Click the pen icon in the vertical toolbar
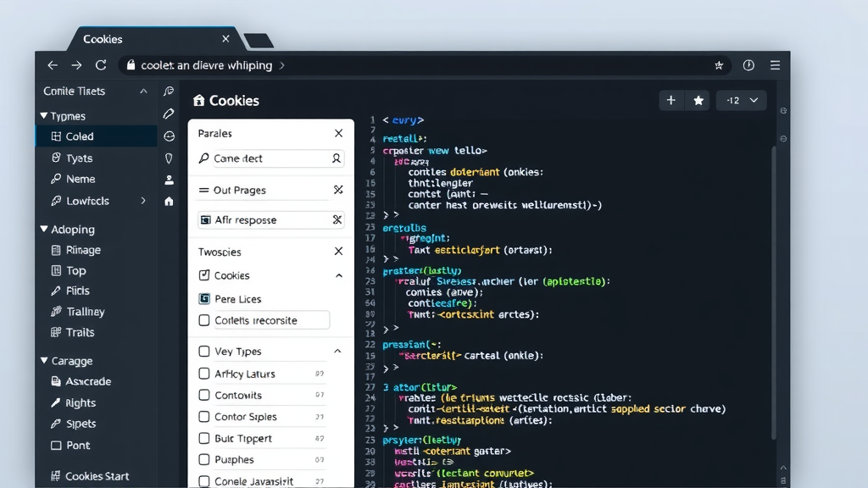The width and height of the screenshot is (868, 488). tap(169, 114)
